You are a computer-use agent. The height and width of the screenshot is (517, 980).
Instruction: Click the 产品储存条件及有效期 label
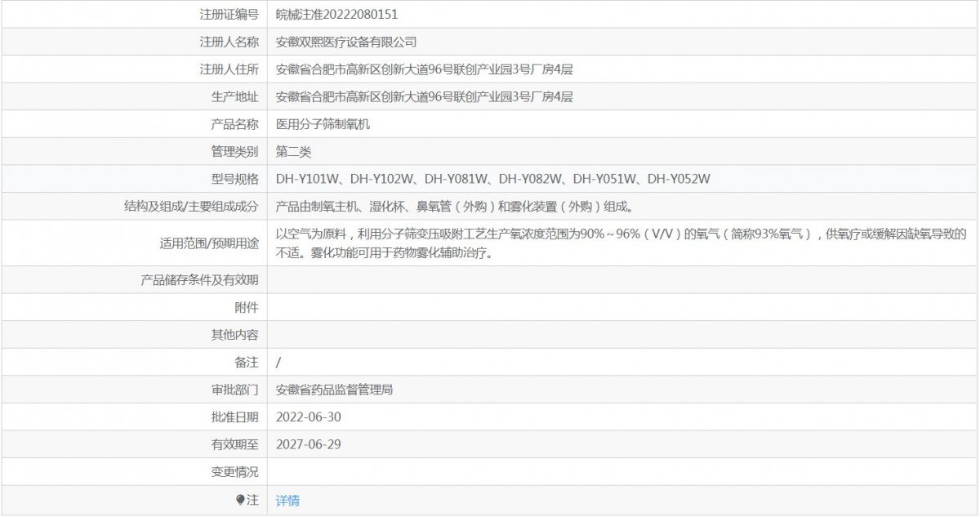click(199, 280)
